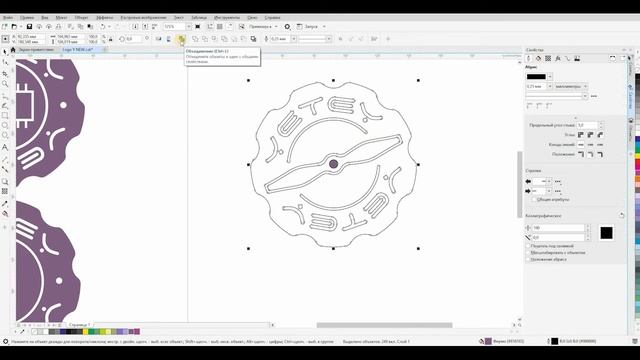Click the black calligraphic nib preview
The width and height of the screenshot is (640, 360).
tap(606, 233)
